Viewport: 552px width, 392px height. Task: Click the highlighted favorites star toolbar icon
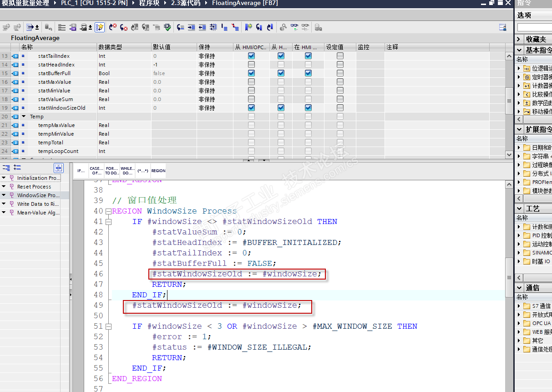[100, 27]
